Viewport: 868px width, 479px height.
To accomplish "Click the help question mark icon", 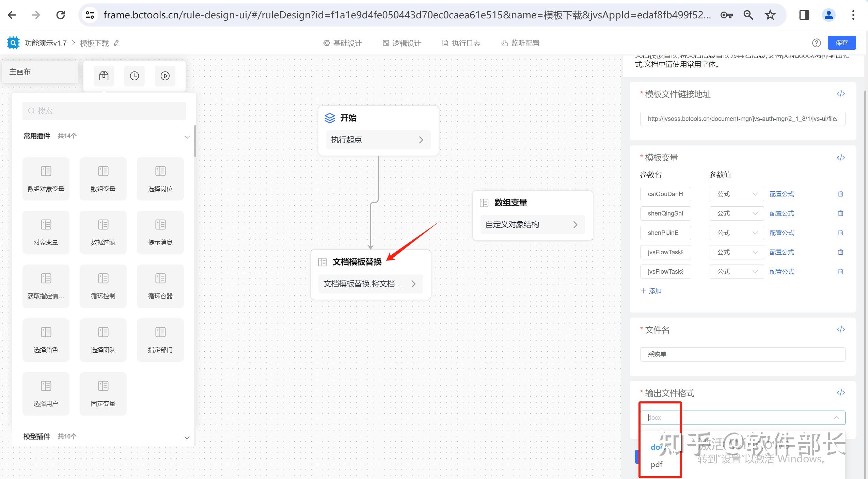I will (816, 43).
